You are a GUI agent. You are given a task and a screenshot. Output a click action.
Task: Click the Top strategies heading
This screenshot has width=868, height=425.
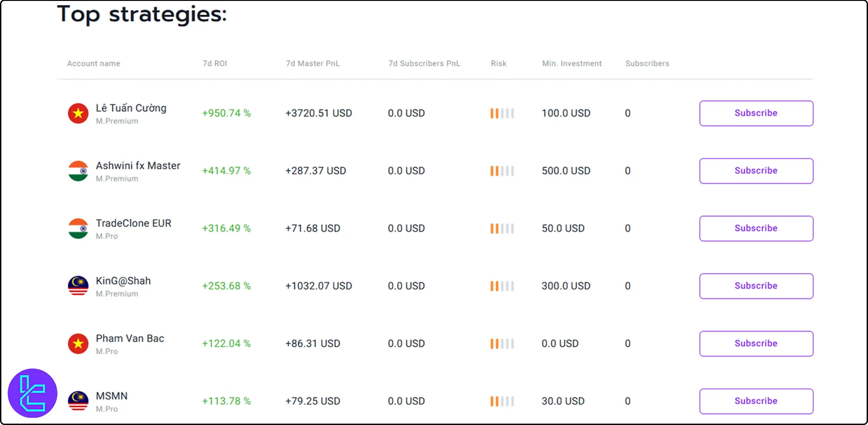[x=142, y=14]
